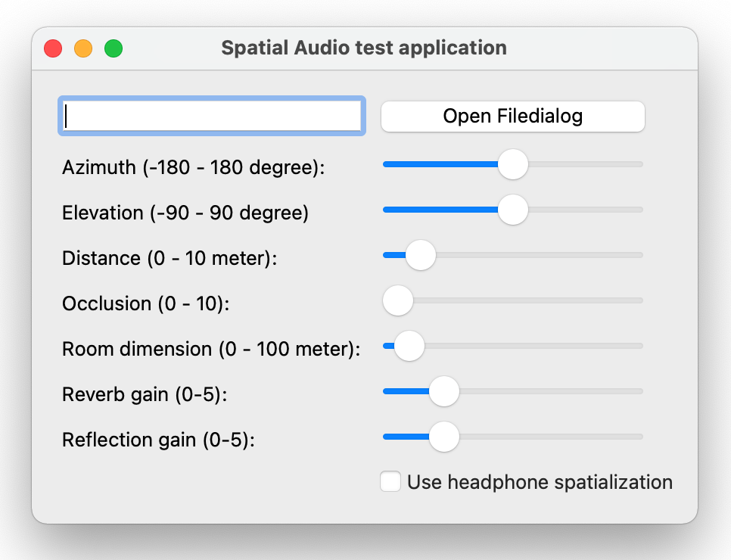
Task: Click the left end of the Azimuth track
Action: coord(386,164)
